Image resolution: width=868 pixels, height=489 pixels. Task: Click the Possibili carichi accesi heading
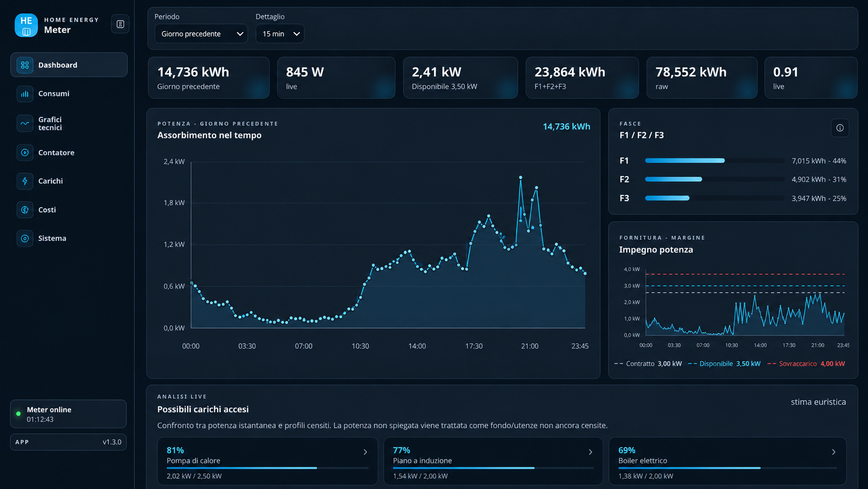[x=203, y=409]
